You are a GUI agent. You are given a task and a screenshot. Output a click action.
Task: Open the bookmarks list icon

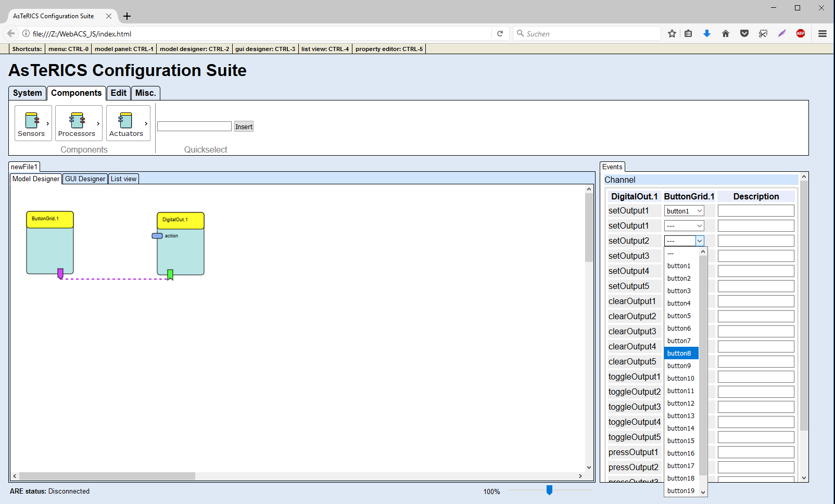coord(688,33)
